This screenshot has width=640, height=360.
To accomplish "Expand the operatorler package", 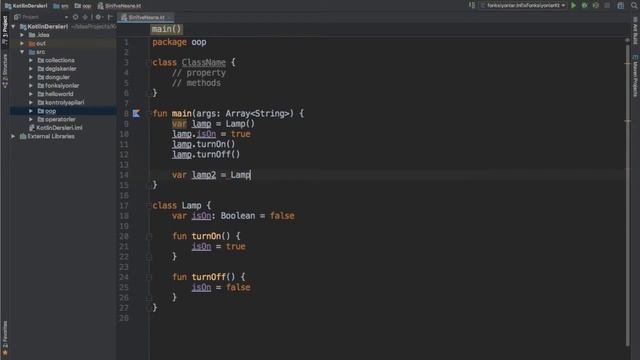I will pos(31,119).
